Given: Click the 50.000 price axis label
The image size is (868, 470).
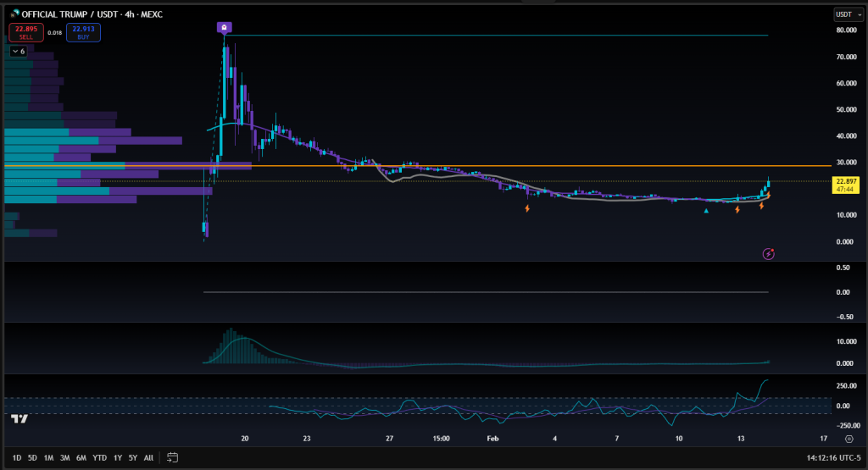Looking at the screenshot, I should click(x=847, y=109).
